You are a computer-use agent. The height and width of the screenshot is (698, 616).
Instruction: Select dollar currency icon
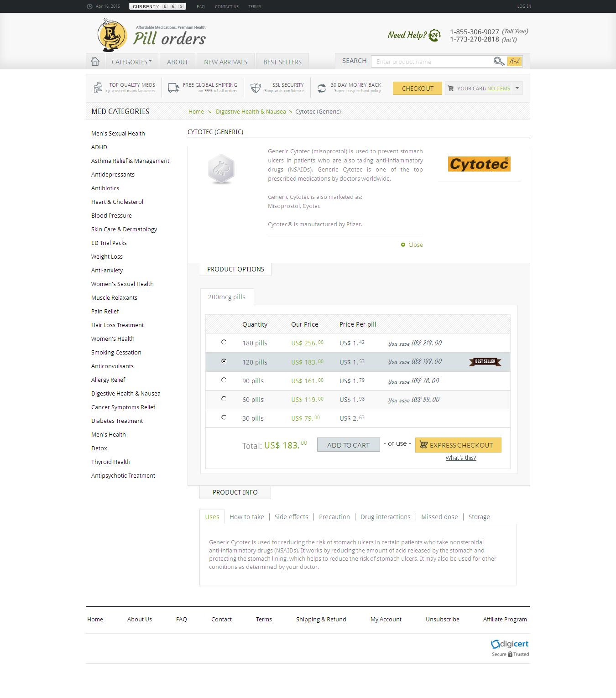[181, 6]
